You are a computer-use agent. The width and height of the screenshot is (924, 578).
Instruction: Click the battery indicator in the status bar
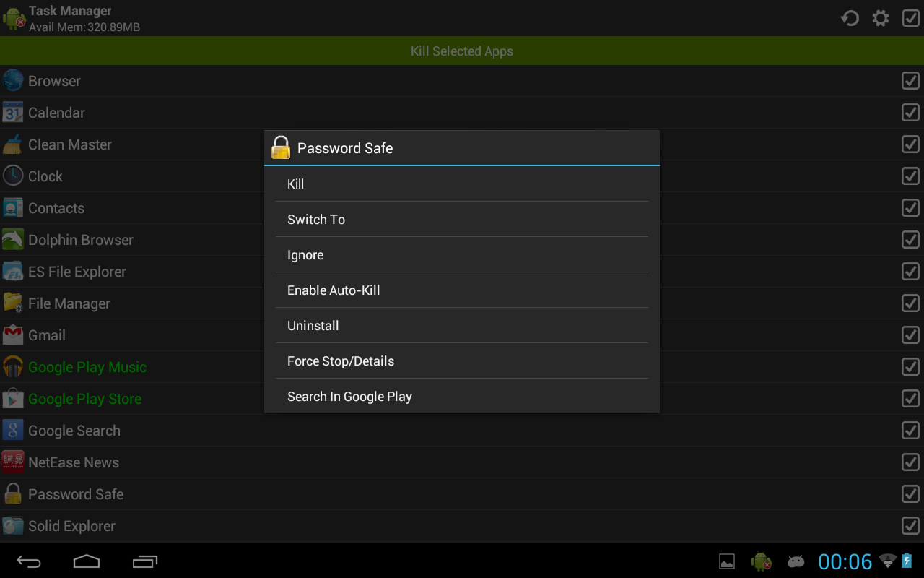click(x=907, y=561)
